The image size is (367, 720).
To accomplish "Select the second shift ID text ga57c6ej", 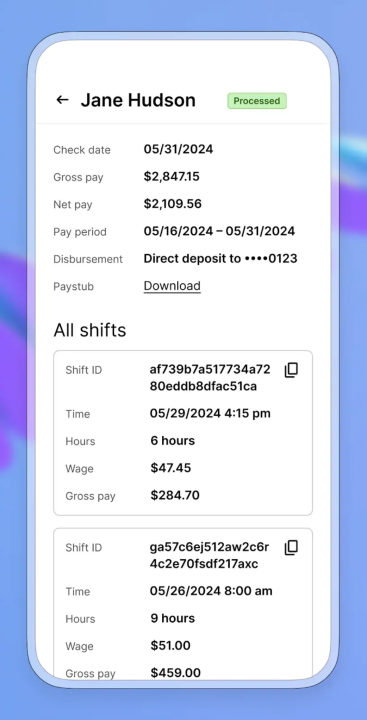I will tap(209, 555).
